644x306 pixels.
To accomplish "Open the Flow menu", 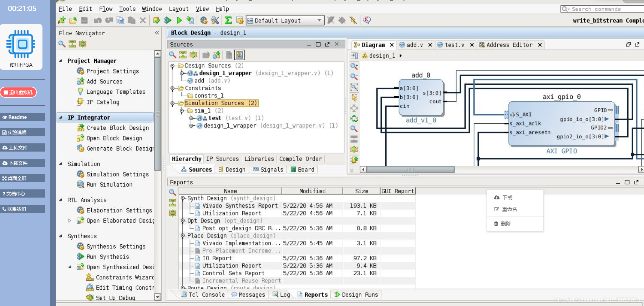I will 106,9.
